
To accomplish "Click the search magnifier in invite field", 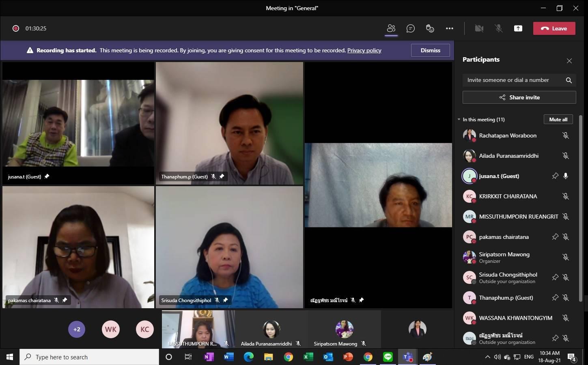I will click(569, 80).
